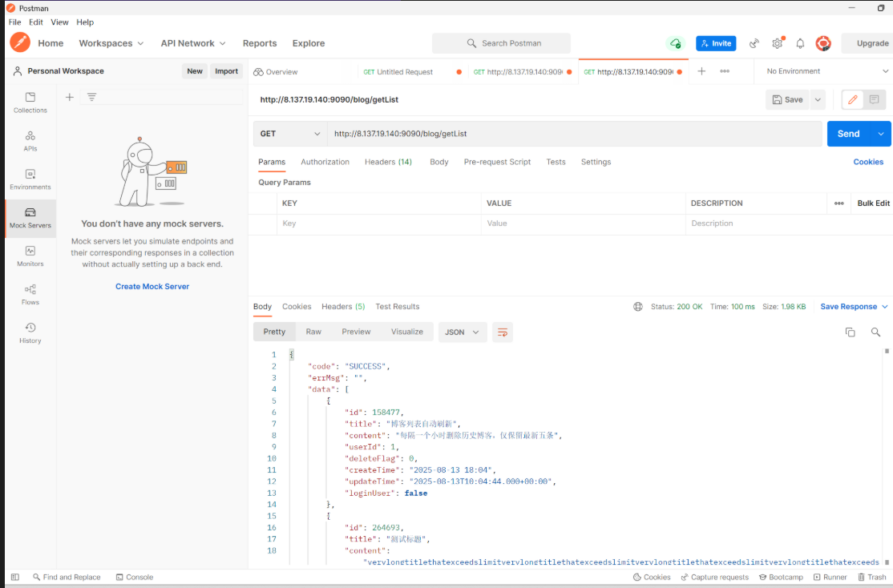This screenshot has height=588, width=893.
Task: Open the capture requests satellite icon in header
Action: pyautogui.click(x=754, y=43)
